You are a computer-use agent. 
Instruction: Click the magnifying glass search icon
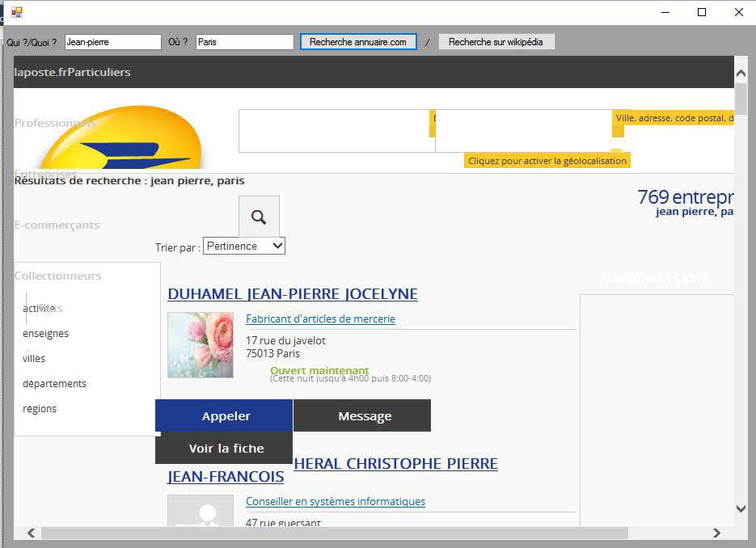click(x=259, y=217)
